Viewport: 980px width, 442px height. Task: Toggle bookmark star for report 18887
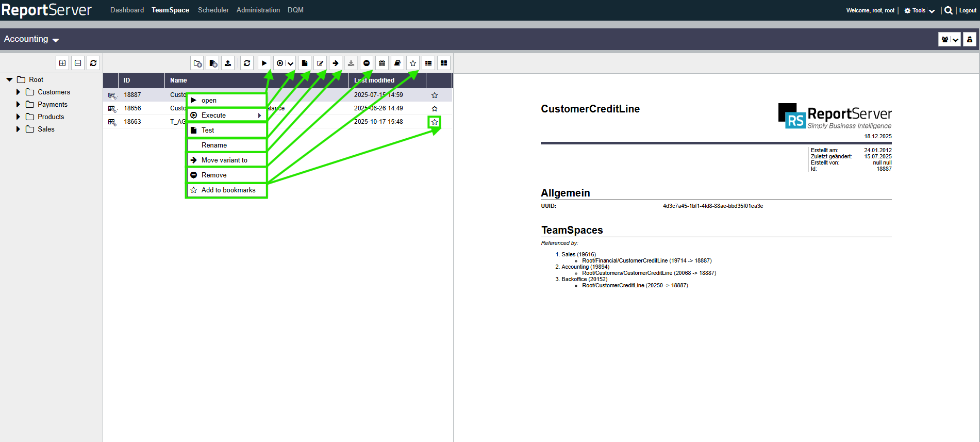click(x=435, y=95)
